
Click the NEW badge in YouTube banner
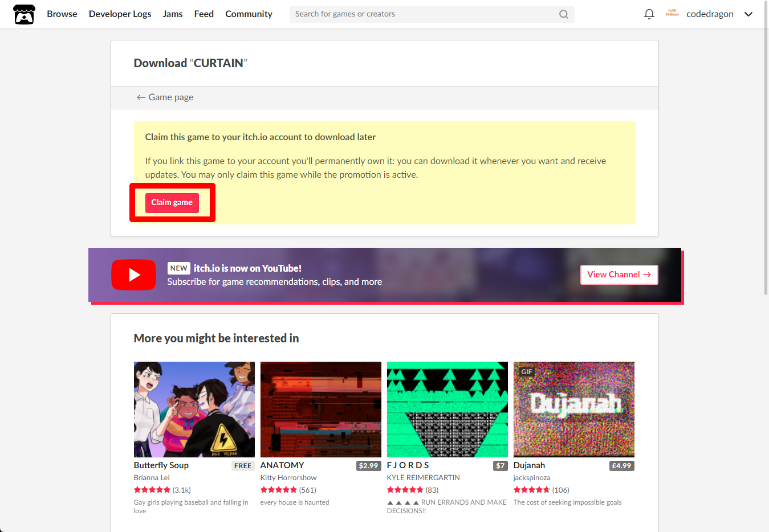(178, 268)
